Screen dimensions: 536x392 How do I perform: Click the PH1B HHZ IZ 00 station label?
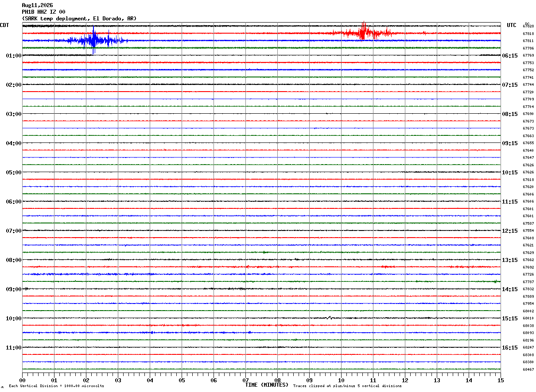43,12
